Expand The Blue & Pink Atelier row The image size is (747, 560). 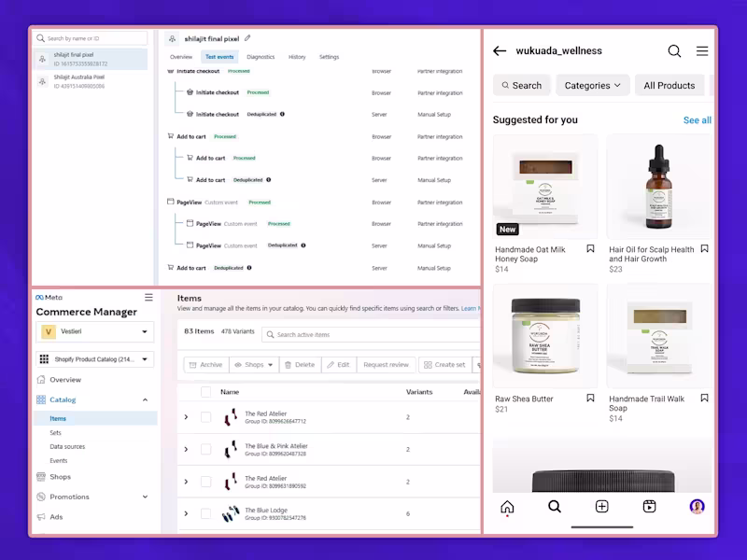[x=186, y=449]
